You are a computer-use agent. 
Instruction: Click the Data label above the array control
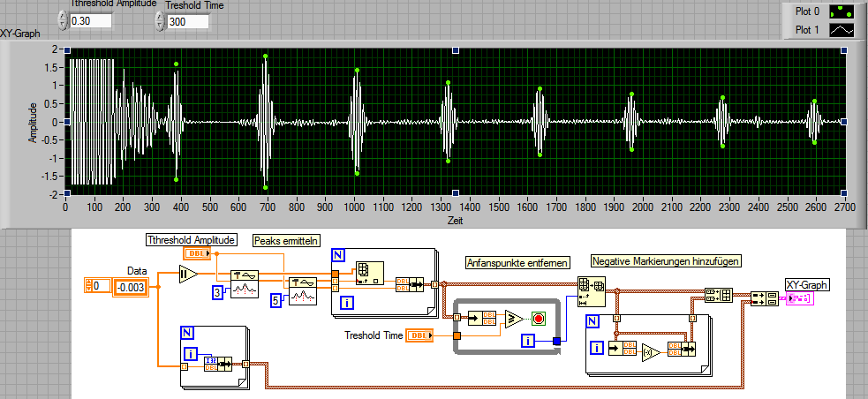137,271
